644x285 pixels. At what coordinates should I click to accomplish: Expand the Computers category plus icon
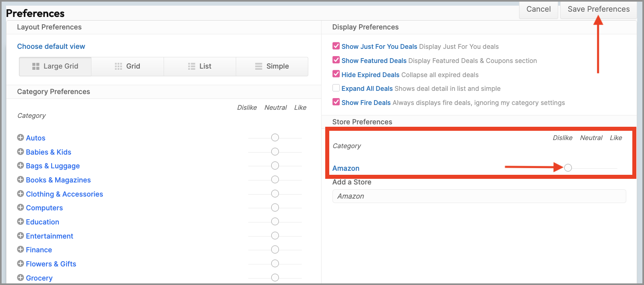(x=21, y=207)
